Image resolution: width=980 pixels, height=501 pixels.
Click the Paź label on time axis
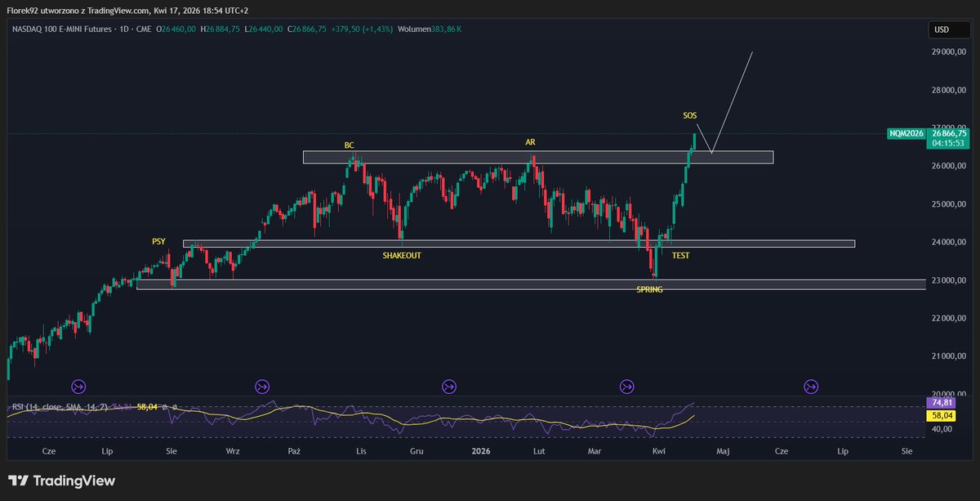[295, 450]
